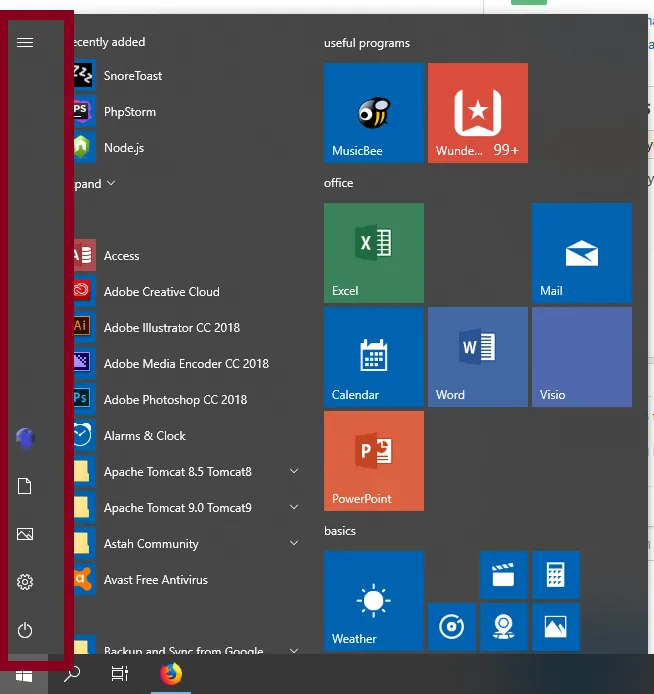Click the Windows Start button
The width and height of the screenshot is (654, 694).
pos(24,675)
